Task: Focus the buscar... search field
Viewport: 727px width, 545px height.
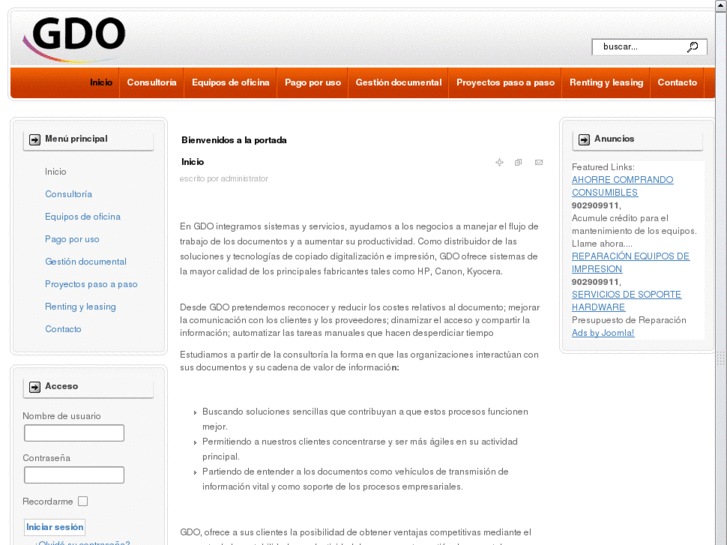Action: tap(649, 47)
